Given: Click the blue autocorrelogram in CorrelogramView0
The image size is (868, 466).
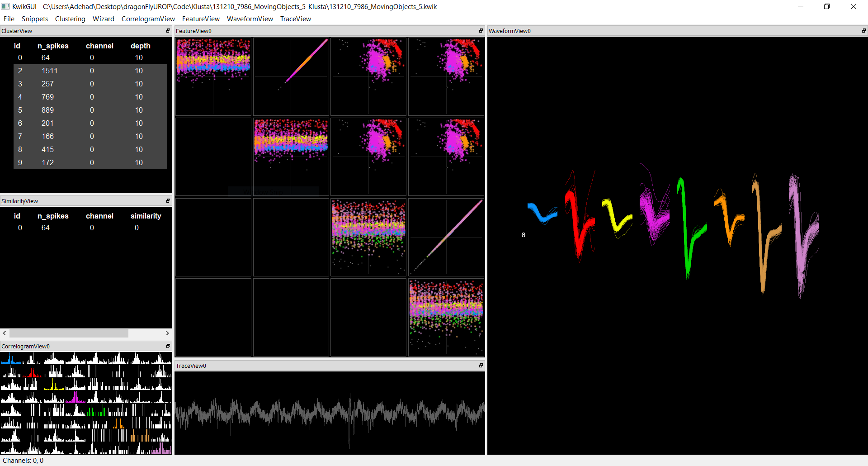Looking at the screenshot, I should (x=11, y=359).
